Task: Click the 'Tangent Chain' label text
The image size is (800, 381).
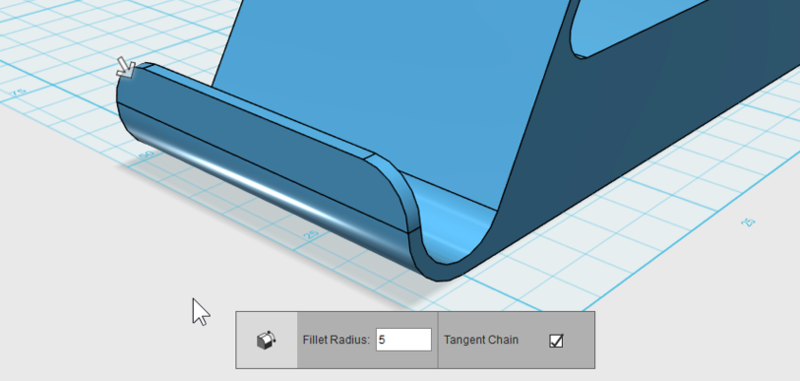Action: click(x=481, y=340)
